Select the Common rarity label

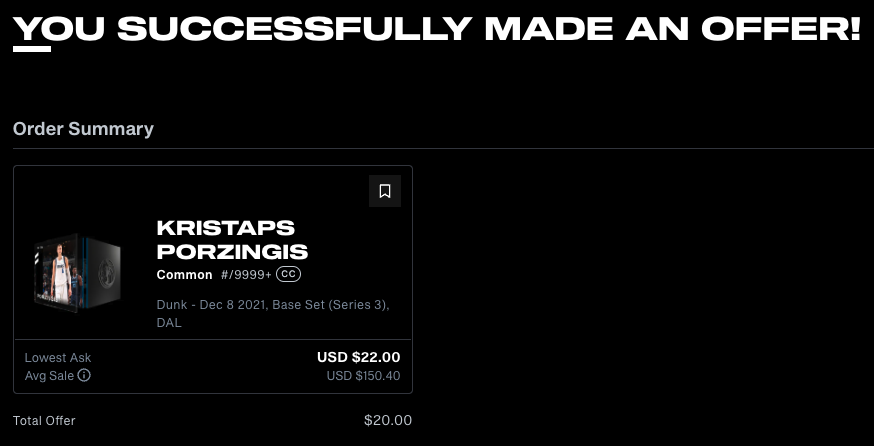[x=184, y=275]
